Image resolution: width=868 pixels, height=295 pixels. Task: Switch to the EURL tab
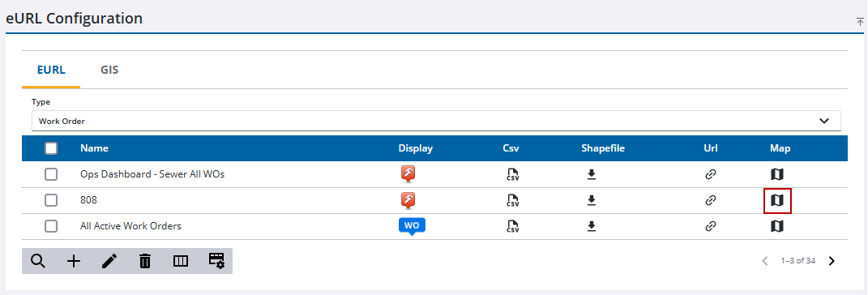[51, 71]
